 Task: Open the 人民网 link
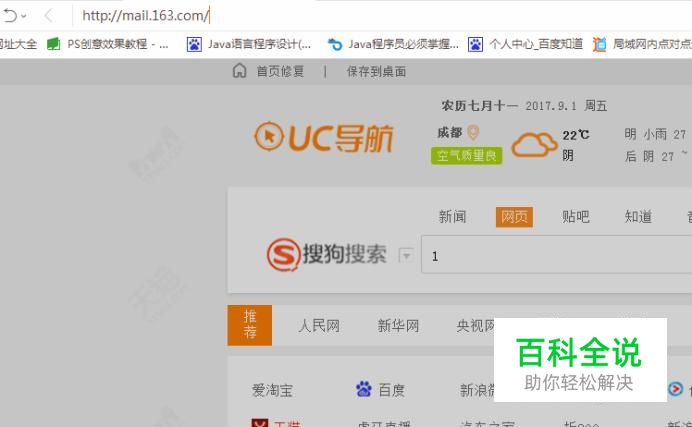tap(319, 326)
